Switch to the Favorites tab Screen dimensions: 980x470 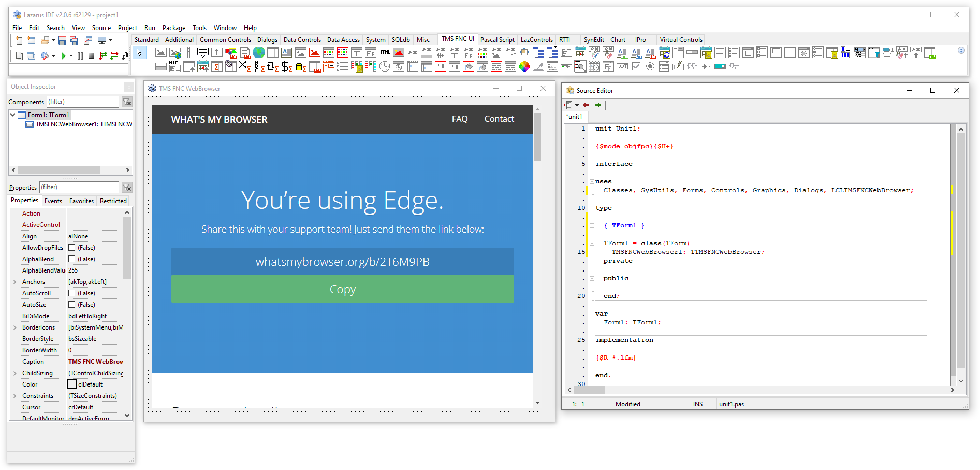[82, 201]
